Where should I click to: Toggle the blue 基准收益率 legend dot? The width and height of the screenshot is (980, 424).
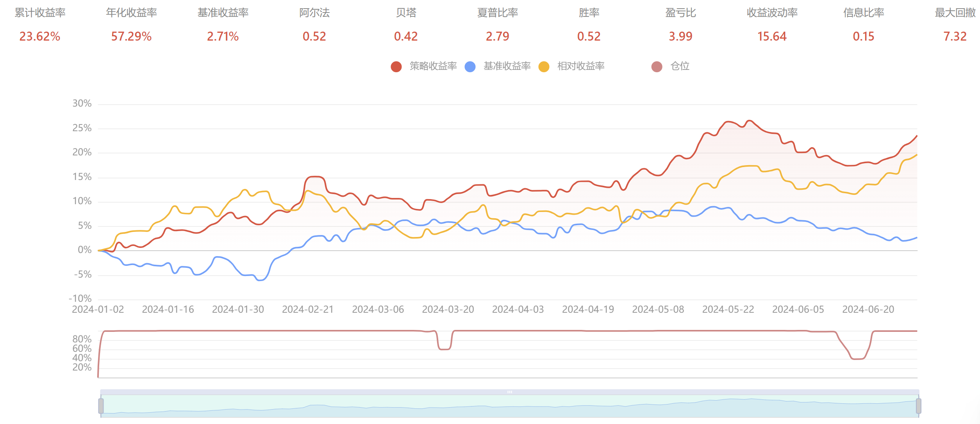[470, 67]
